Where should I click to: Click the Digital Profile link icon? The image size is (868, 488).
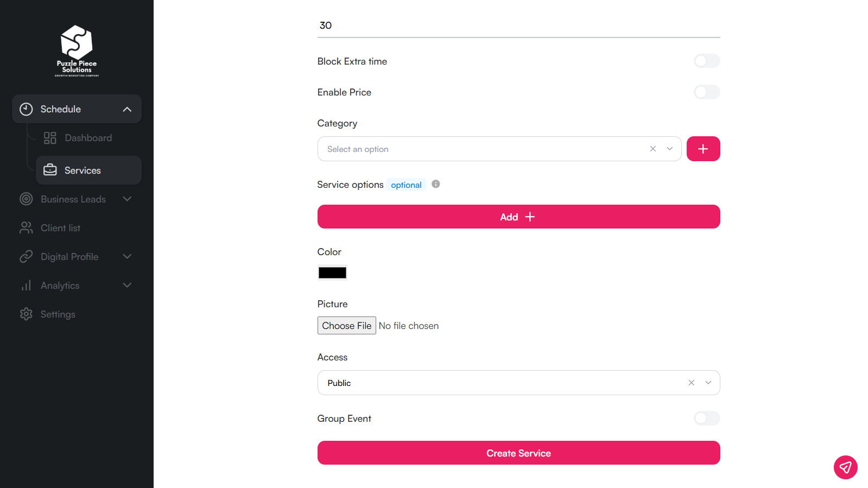[x=26, y=256]
